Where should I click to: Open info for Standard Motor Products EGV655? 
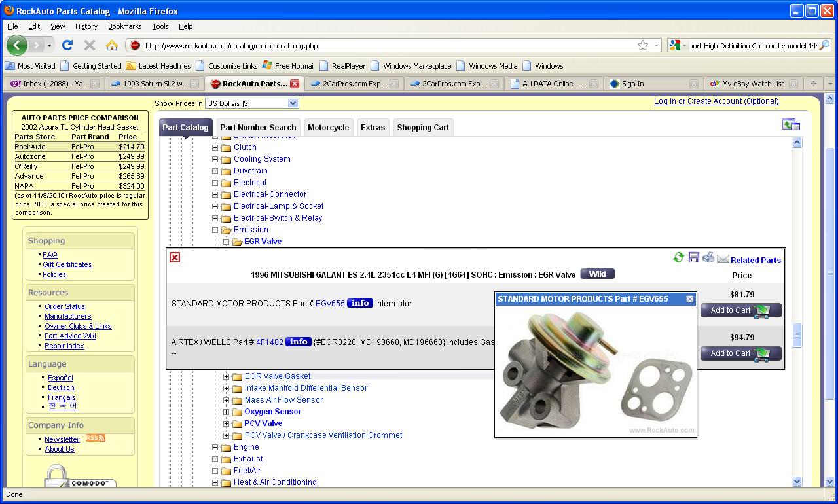360,303
